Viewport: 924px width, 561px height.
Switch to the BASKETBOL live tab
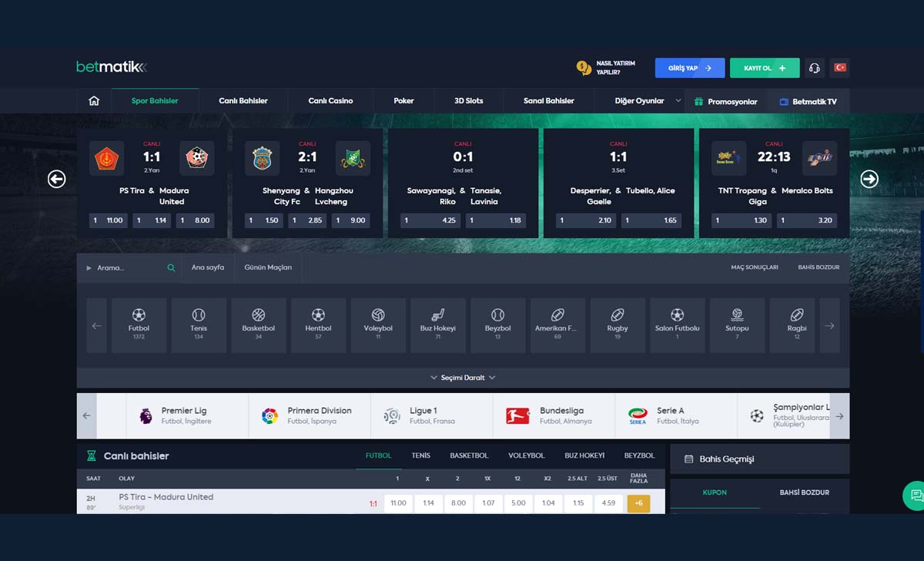469,455
